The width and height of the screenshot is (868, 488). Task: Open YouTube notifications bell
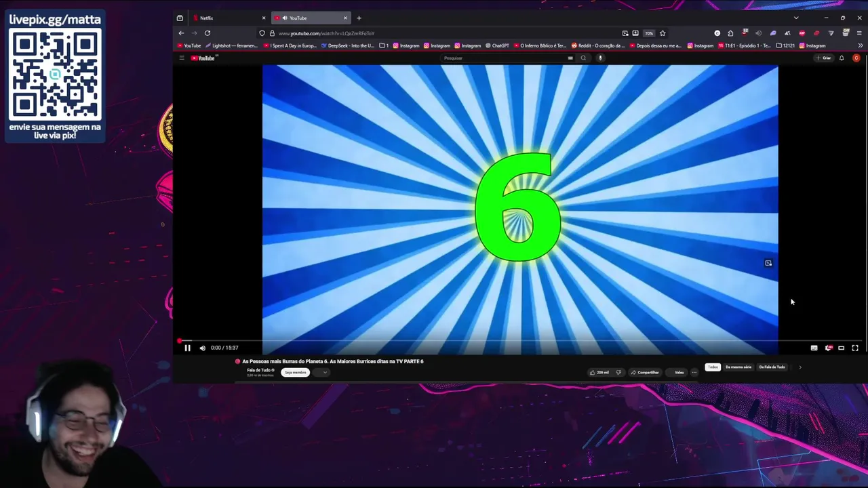click(x=842, y=58)
